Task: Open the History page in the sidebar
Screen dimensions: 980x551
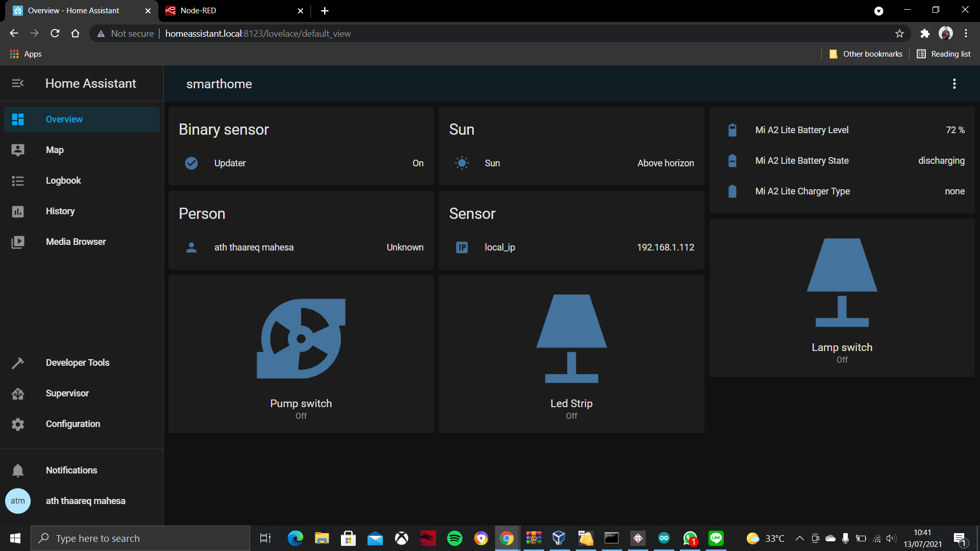Action: point(82,211)
